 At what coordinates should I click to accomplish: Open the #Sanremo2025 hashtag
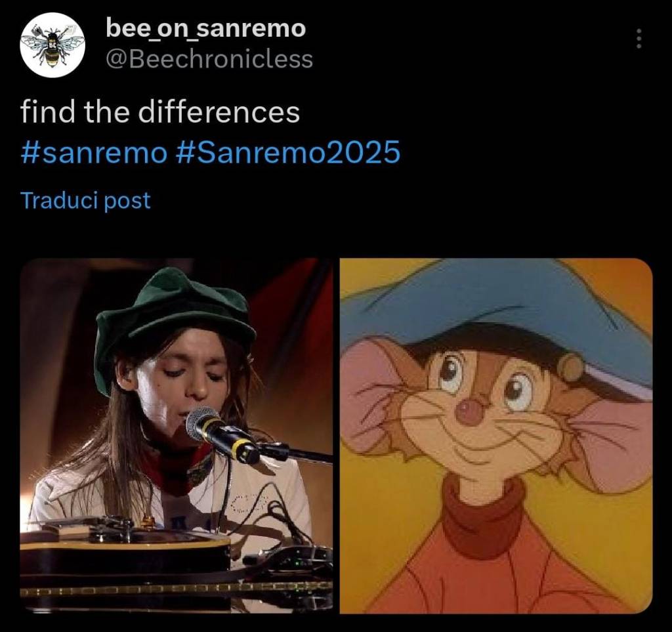click(288, 152)
